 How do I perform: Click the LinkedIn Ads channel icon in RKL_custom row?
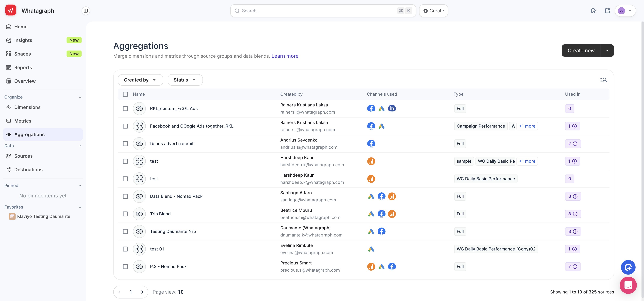pos(392,108)
